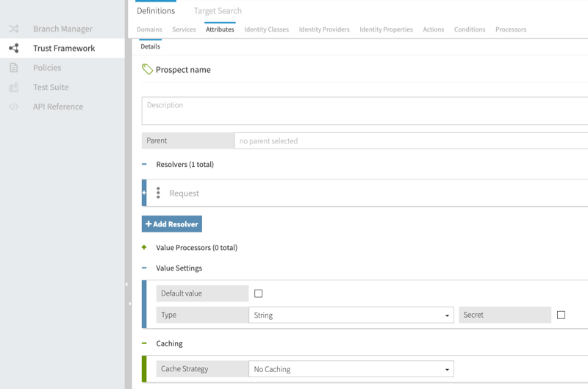This screenshot has height=389, width=588.
Task: Click the Trust Framework share icon
Action: (x=13, y=49)
